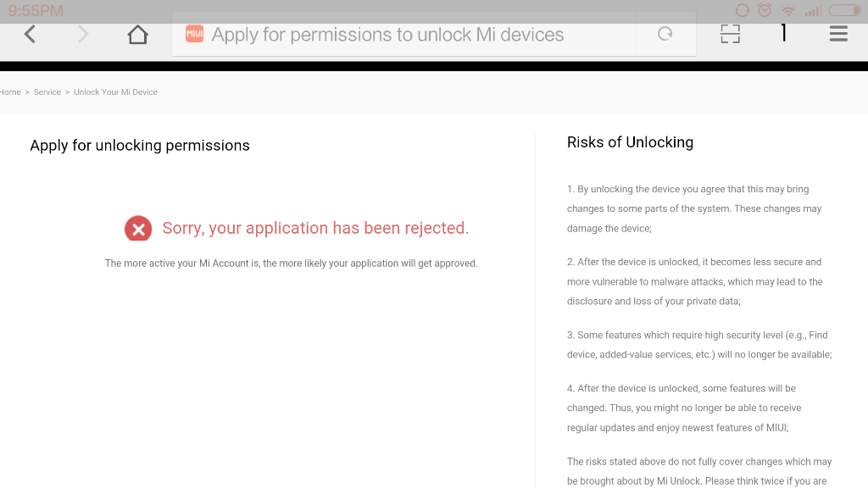The width and height of the screenshot is (868, 488).
Task: Tap the 9:55PM clock in status bar
Action: [36, 11]
